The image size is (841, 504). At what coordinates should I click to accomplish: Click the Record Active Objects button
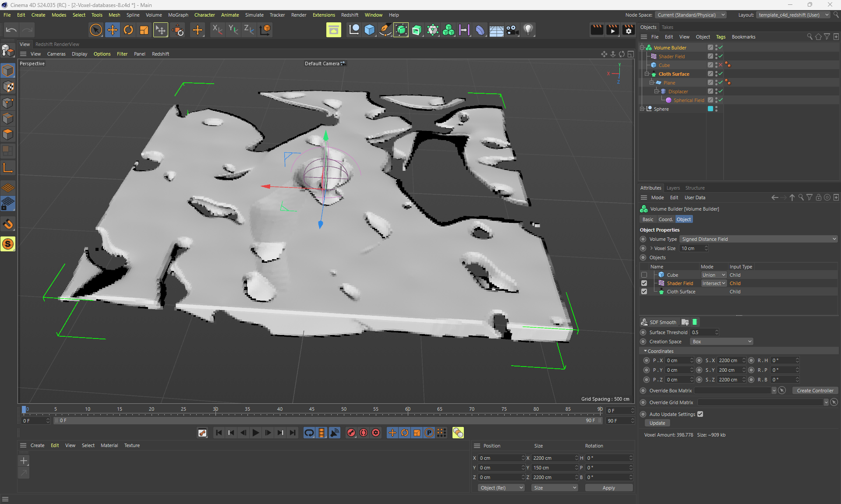[x=351, y=433]
